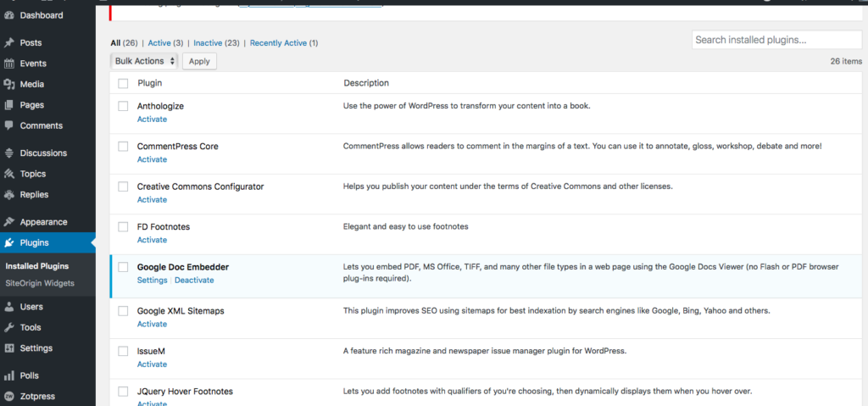Viewport: 868px width, 406px height.
Task: Click the Appearance paintbrush icon
Action: tap(9, 222)
